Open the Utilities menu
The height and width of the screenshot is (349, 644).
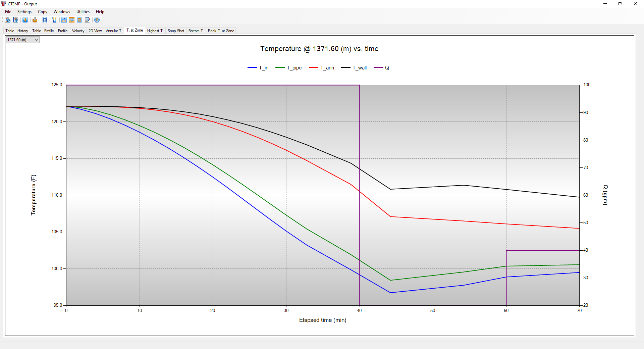83,12
